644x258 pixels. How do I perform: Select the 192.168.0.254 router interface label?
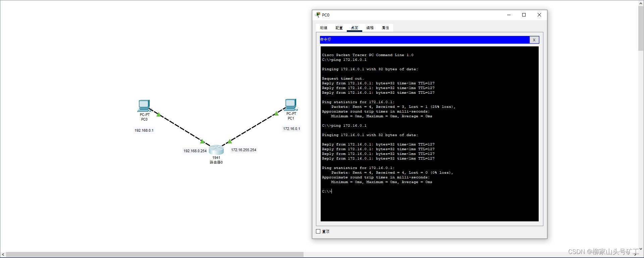pyautogui.click(x=195, y=151)
